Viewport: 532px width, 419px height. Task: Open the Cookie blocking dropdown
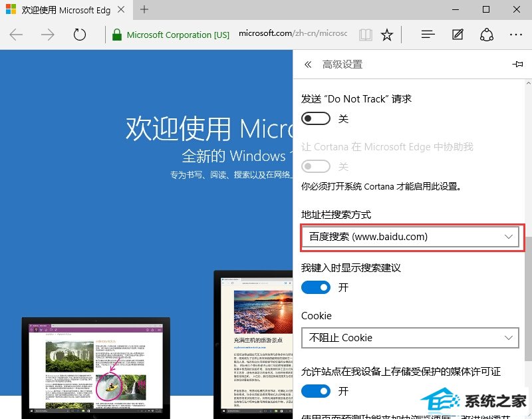[410, 338]
